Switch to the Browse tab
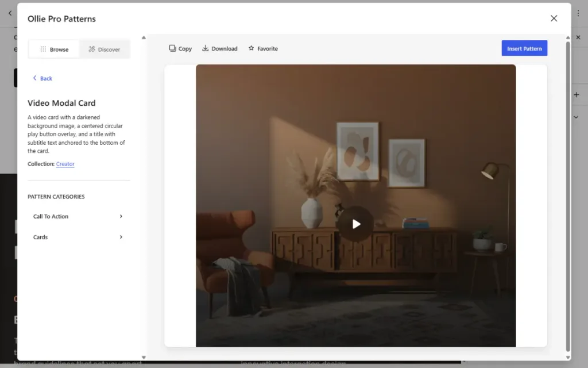588x368 pixels. coord(54,49)
